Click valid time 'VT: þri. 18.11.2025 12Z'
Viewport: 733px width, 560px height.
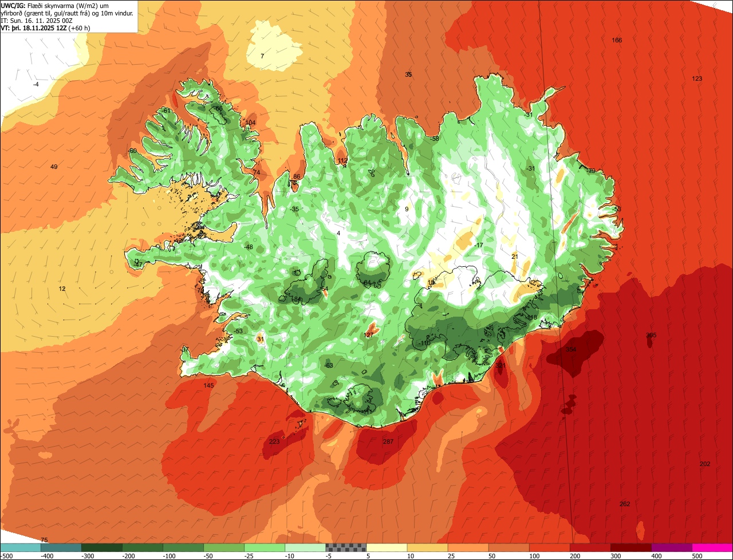coord(33,27)
